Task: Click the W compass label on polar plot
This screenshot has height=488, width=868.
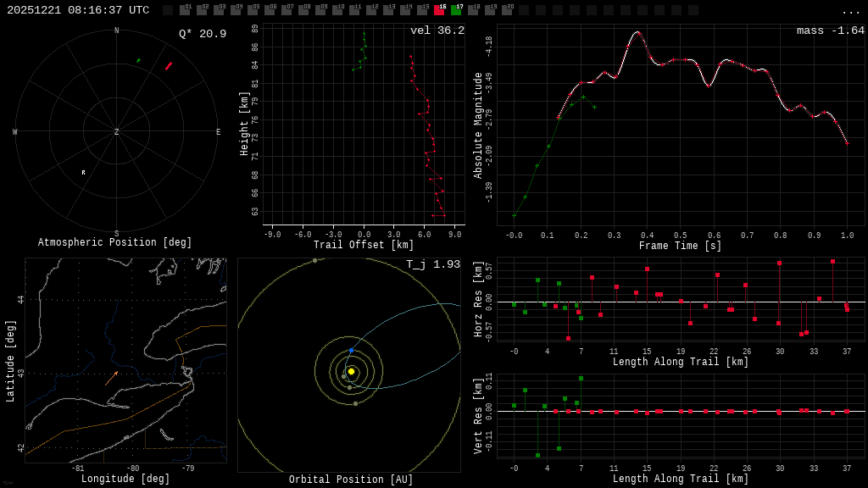Action: [15, 131]
